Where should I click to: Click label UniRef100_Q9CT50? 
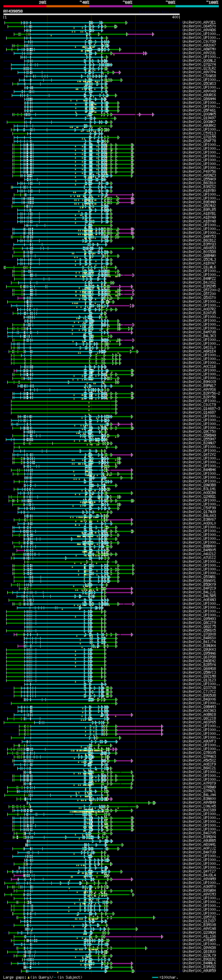199,431
